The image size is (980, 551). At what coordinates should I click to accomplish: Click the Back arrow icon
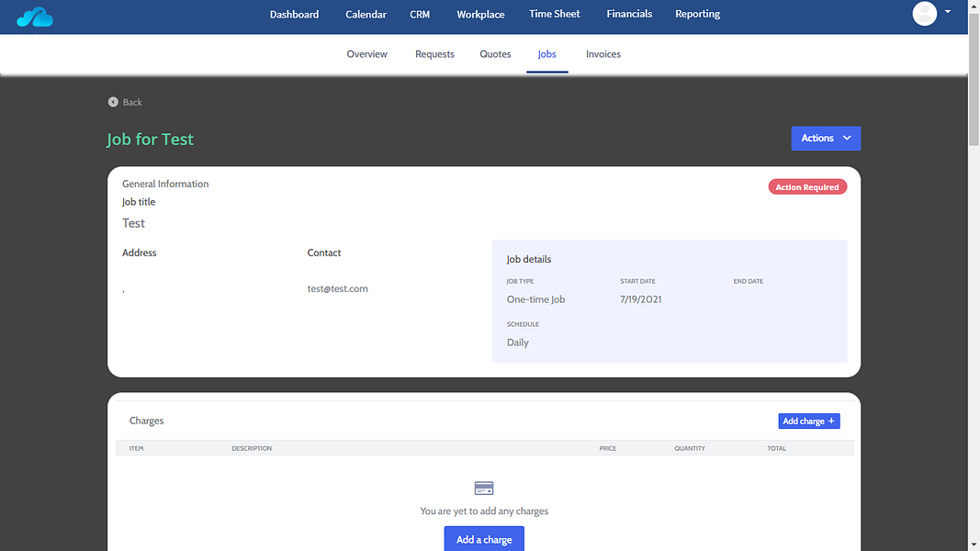113,102
